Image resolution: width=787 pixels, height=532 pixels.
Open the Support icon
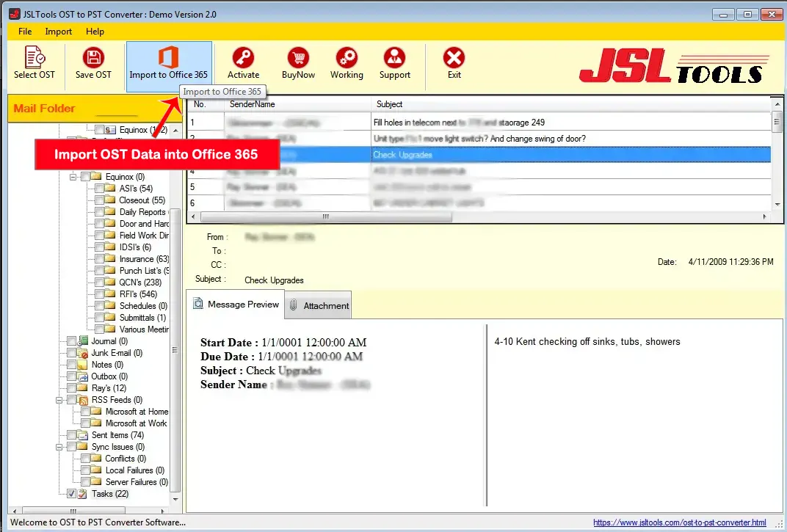click(x=394, y=63)
